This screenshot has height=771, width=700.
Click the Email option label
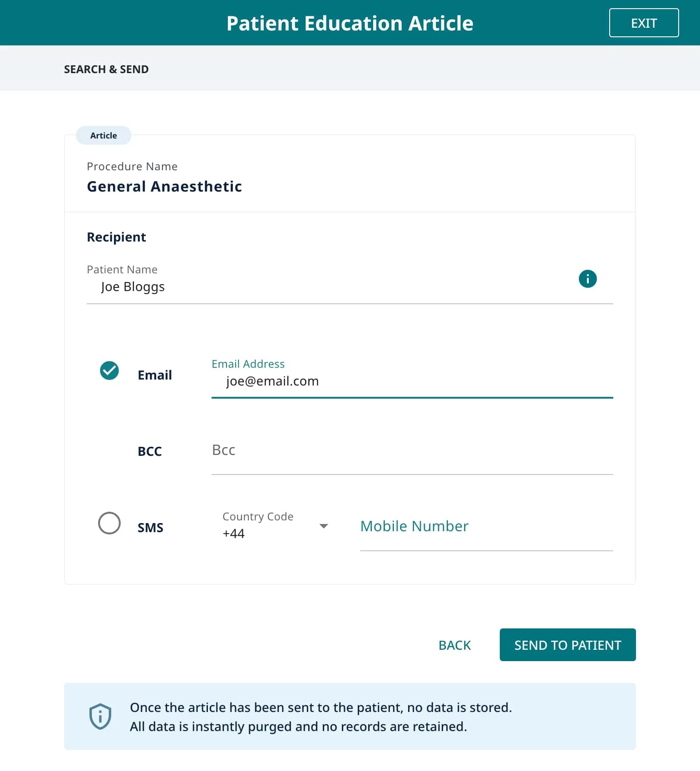pyautogui.click(x=155, y=375)
